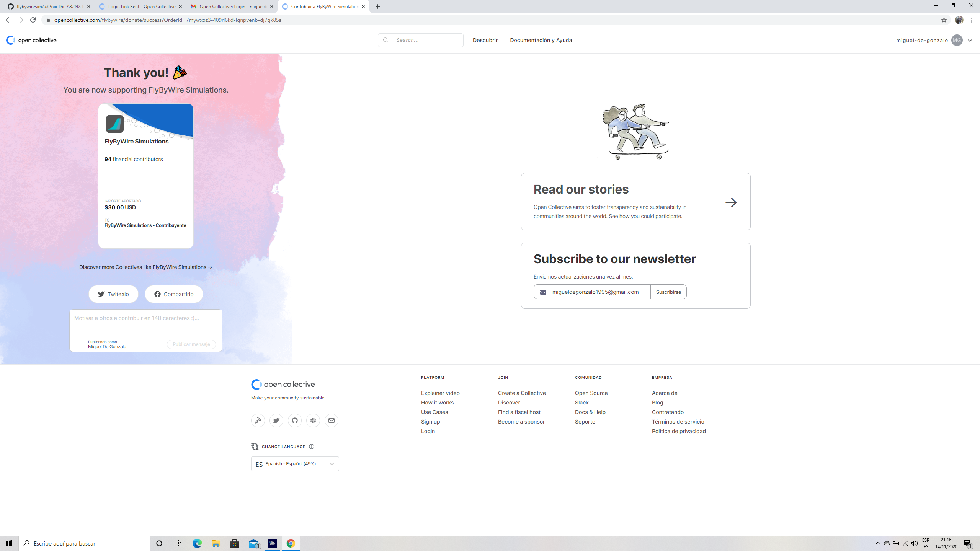This screenshot has height=551, width=980.
Task: Open the footer Slack icon
Action: point(313,421)
